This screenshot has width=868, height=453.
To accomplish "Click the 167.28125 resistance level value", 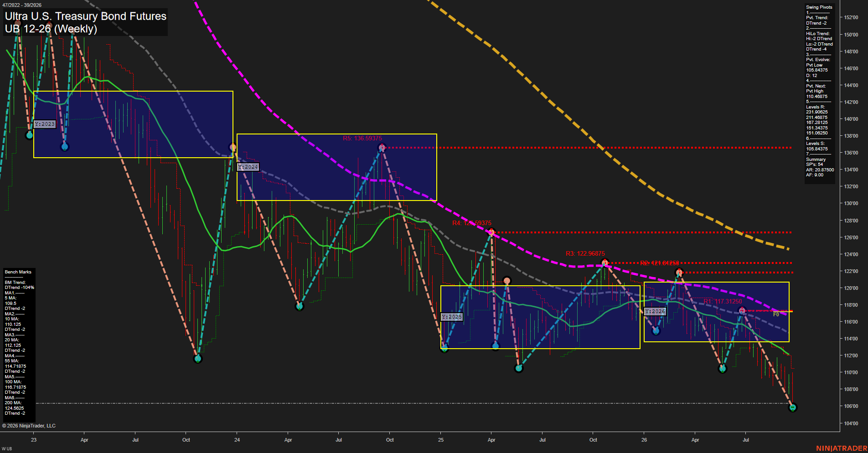I will [816, 123].
